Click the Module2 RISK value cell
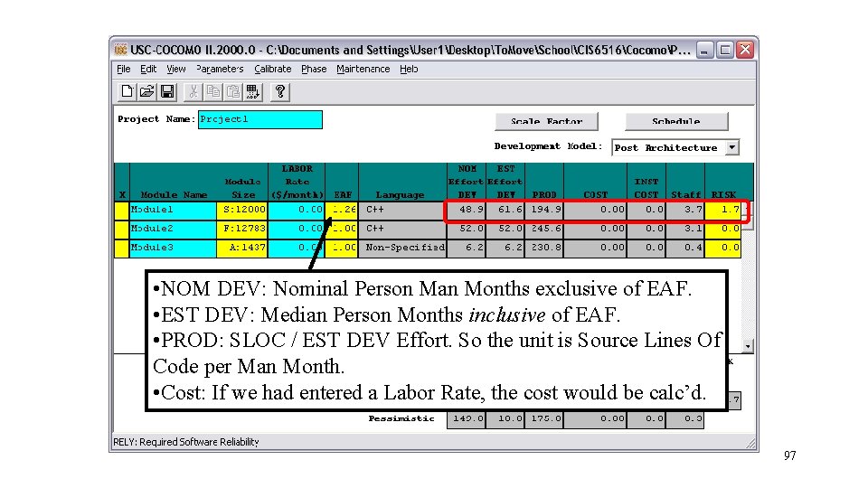868x488 pixels. (723, 229)
